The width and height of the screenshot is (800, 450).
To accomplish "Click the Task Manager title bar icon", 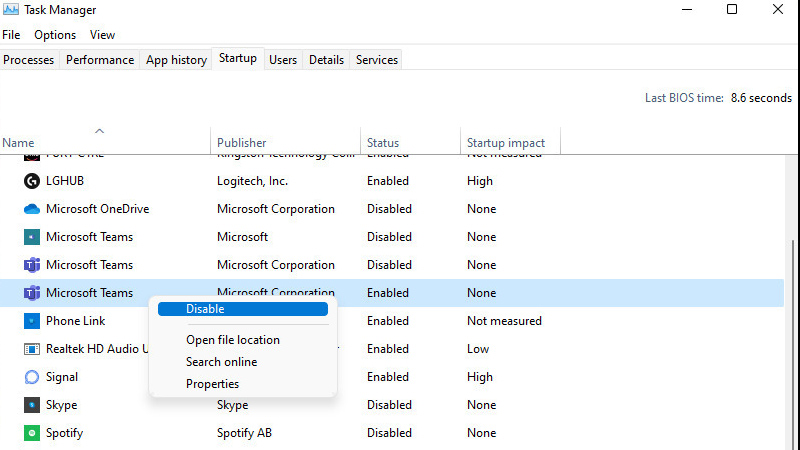I will click(11, 9).
